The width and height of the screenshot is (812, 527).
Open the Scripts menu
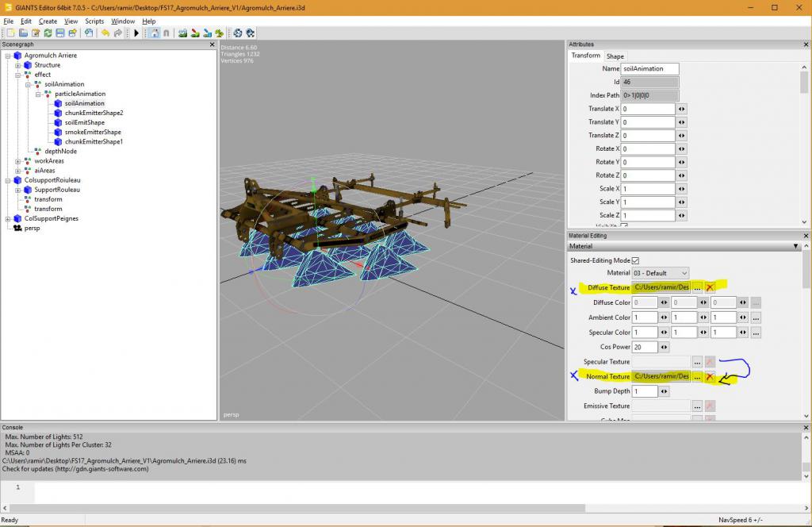(94, 21)
